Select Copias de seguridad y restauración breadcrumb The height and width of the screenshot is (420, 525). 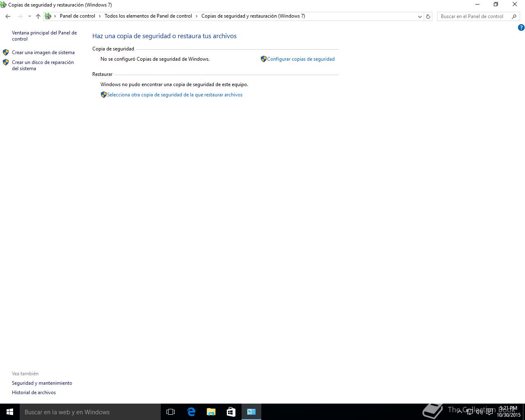[253, 16]
